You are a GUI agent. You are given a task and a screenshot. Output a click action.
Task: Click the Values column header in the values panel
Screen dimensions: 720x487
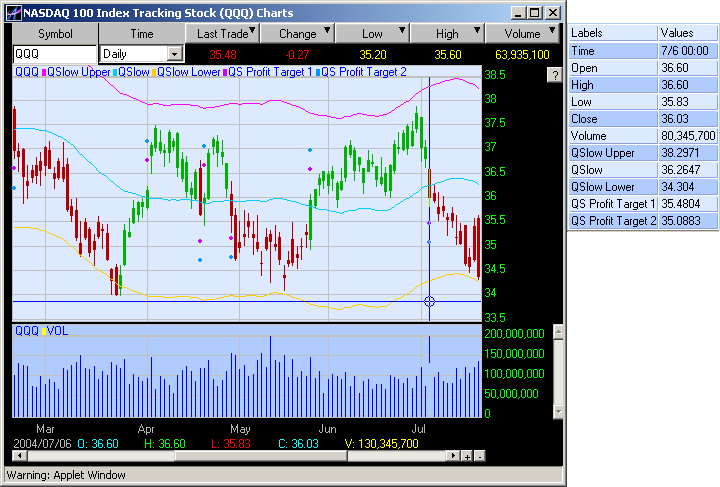[x=688, y=33]
